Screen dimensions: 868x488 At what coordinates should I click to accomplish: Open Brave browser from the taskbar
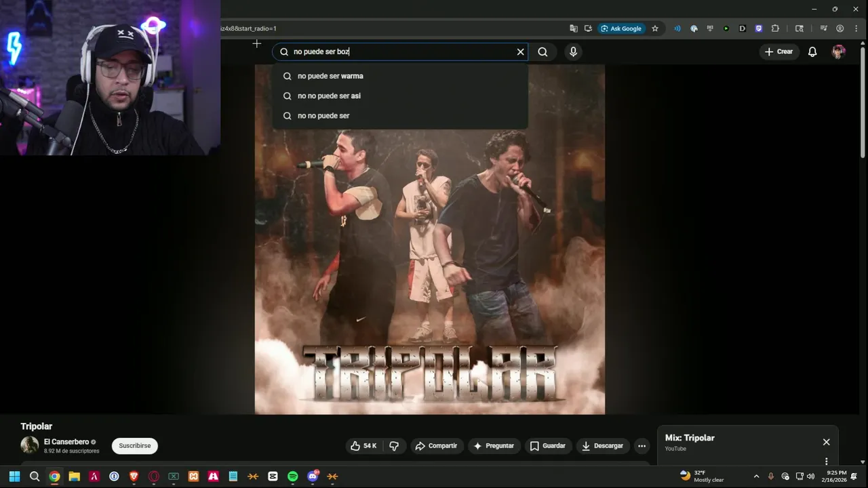134,476
